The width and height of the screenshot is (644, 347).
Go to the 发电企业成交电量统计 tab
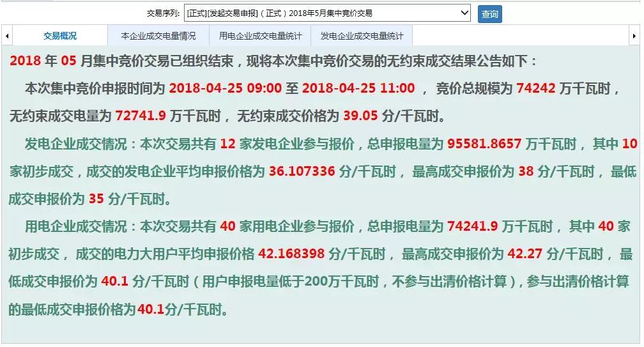point(362,36)
